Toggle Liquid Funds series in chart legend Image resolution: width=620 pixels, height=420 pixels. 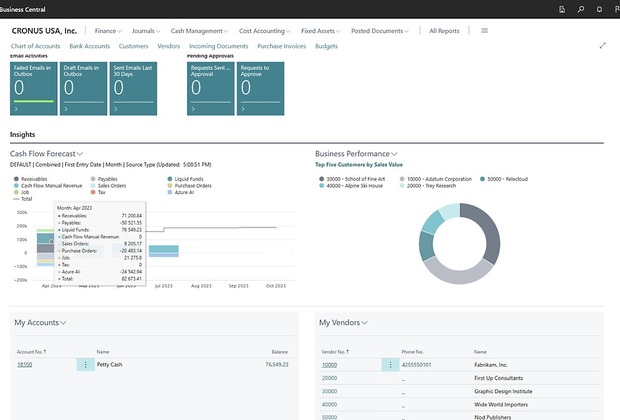185,179
